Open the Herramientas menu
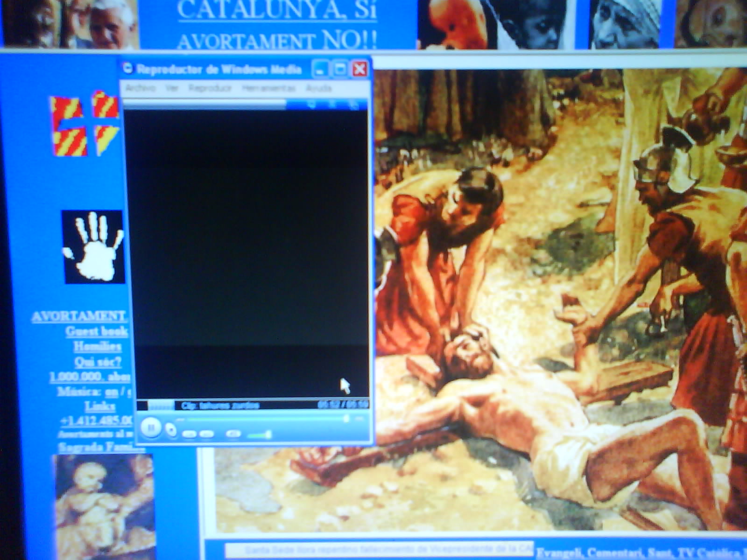747x560 pixels. point(268,88)
